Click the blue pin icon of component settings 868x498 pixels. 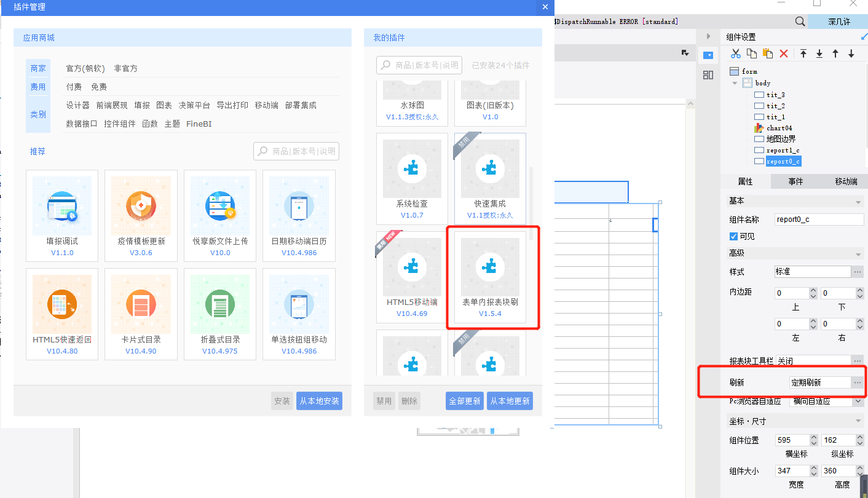(864, 37)
